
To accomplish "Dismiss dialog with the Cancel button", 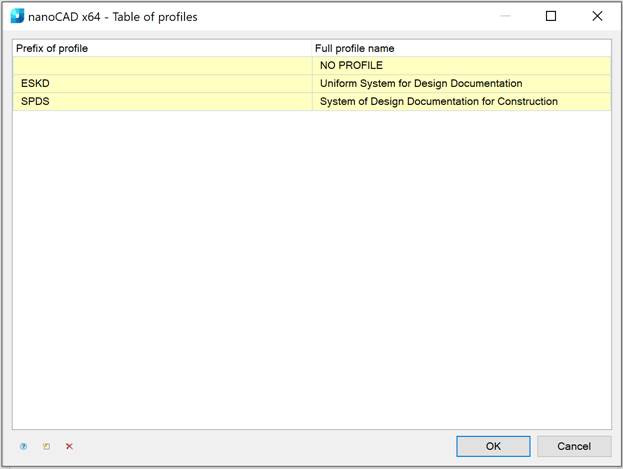I will coord(574,446).
